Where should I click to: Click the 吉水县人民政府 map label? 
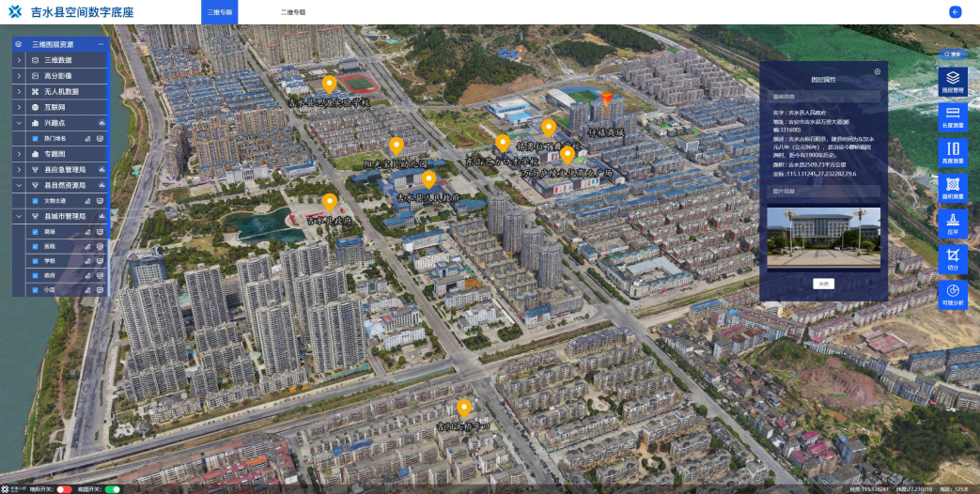coord(428,197)
